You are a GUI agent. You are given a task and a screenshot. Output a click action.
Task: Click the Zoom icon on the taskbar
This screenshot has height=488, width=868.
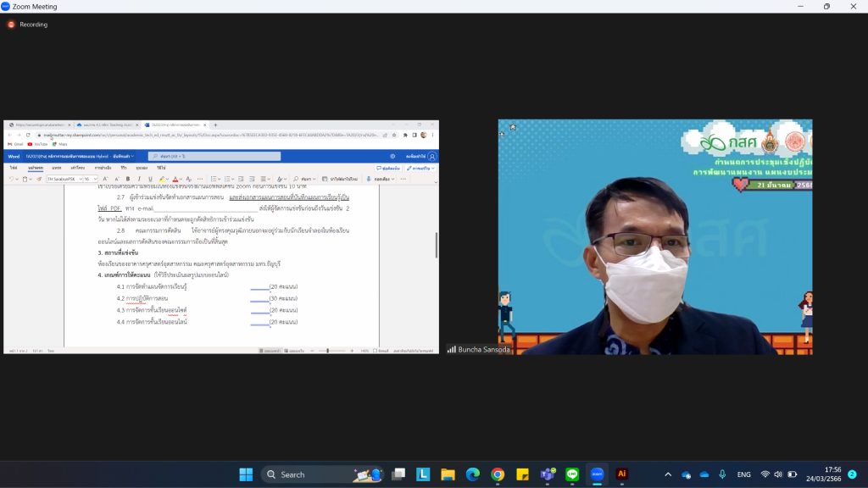pyautogui.click(x=597, y=474)
